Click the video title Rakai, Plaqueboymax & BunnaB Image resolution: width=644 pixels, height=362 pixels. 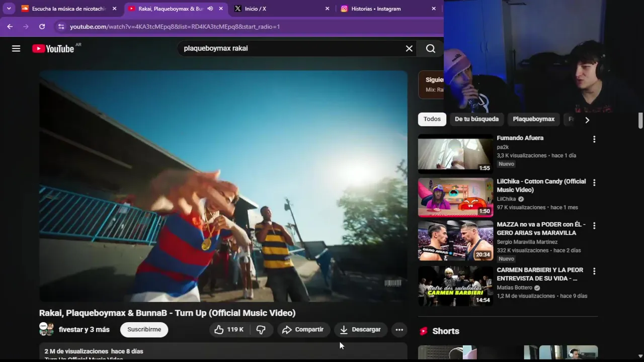coord(167,313)
